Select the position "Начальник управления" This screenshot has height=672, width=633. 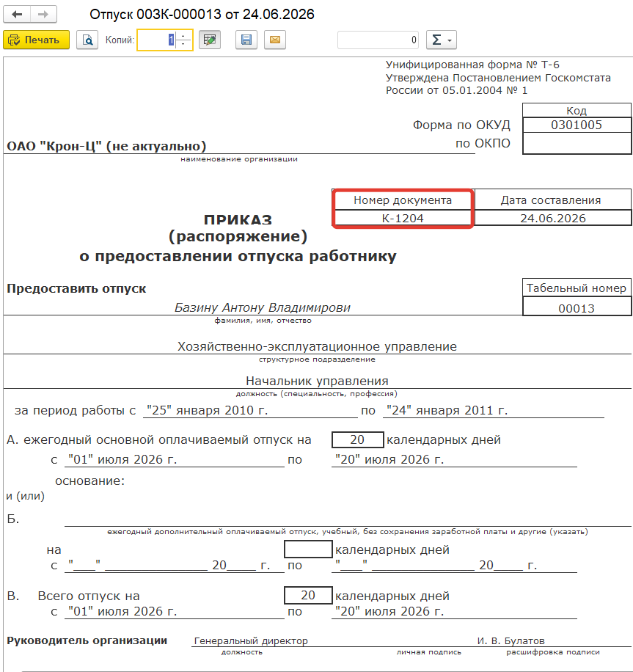coord(317,381)
